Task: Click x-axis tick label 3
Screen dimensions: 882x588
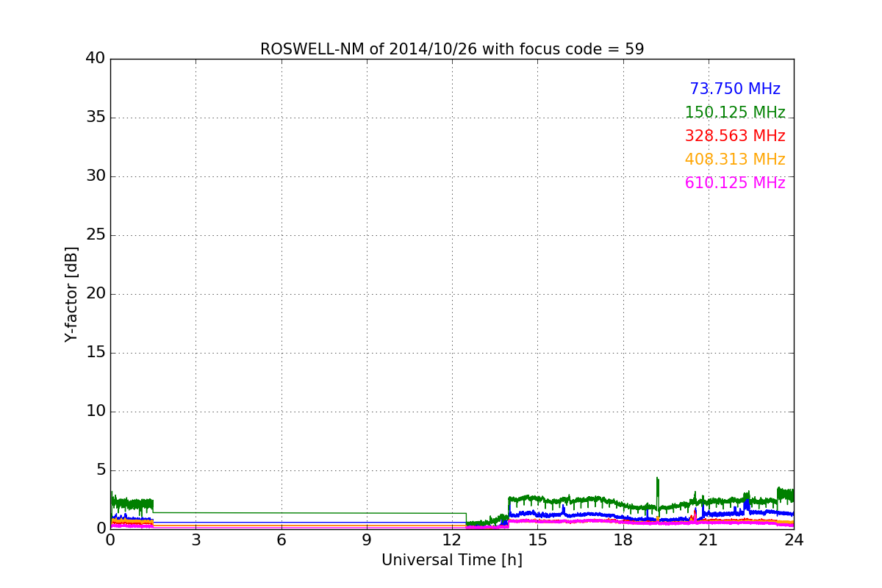Action: tap(196, 540)
